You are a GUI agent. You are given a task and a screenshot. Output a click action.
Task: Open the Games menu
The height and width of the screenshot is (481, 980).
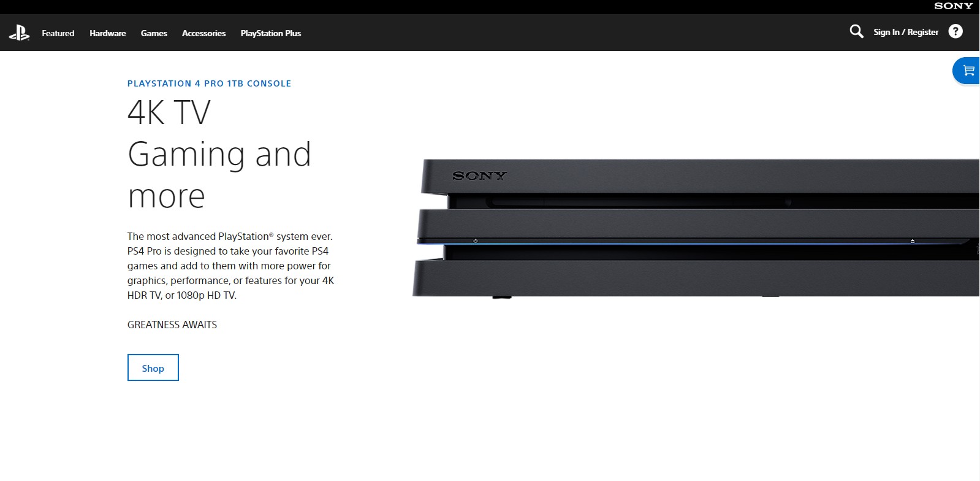click(x=154, y=33)
